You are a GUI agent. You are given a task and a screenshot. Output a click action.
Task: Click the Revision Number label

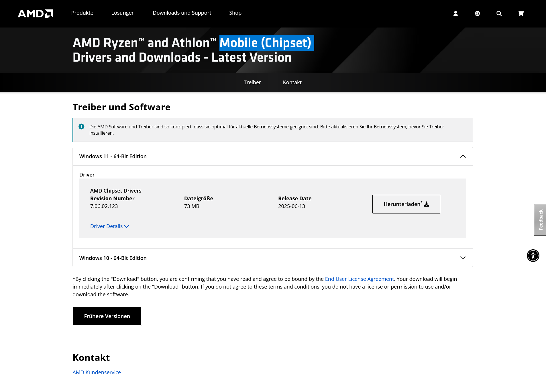point(112,199)
